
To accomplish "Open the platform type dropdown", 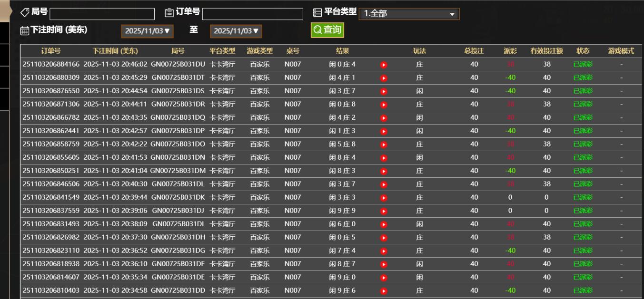I will (409, 14).
